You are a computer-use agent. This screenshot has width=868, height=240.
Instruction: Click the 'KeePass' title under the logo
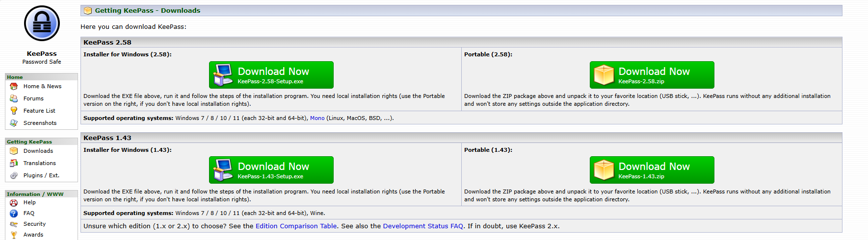tap(42, 53)
